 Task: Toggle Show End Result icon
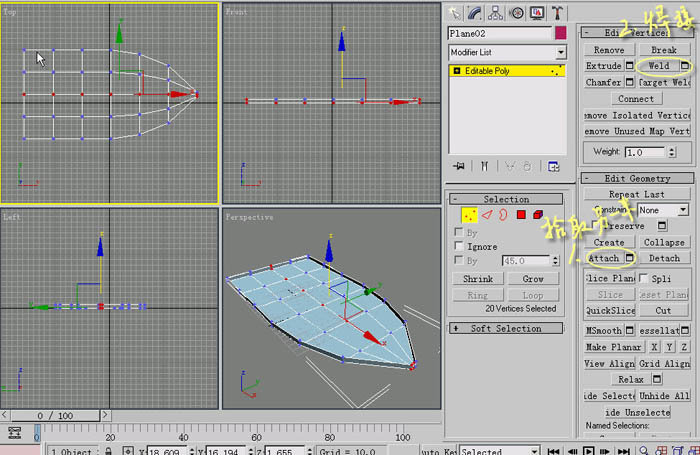(x=484, y=167)
